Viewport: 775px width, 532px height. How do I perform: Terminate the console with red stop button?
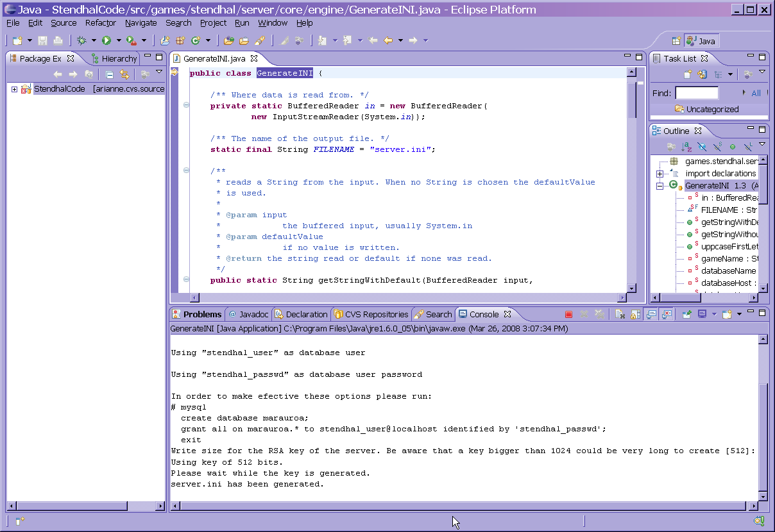point(568,314)
